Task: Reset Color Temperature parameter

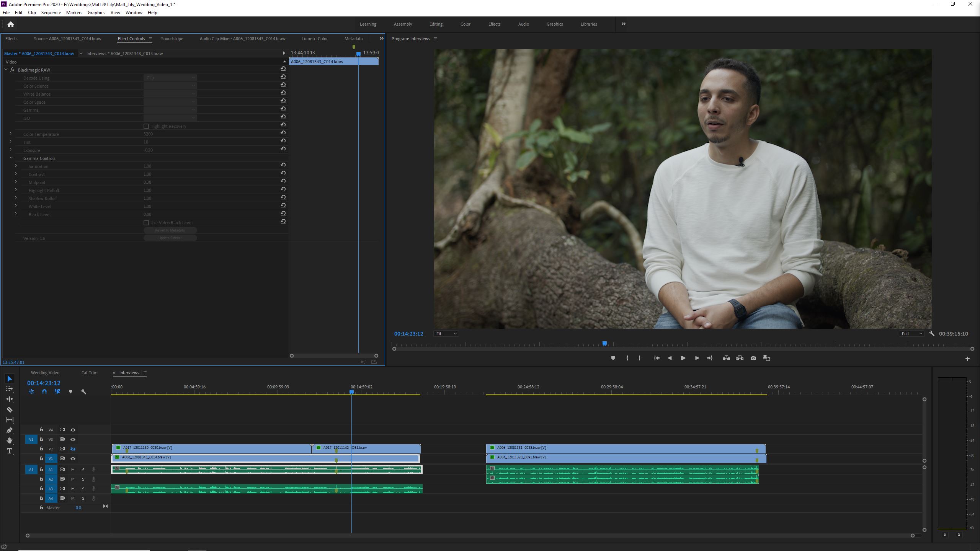Action: pos(283,133)
